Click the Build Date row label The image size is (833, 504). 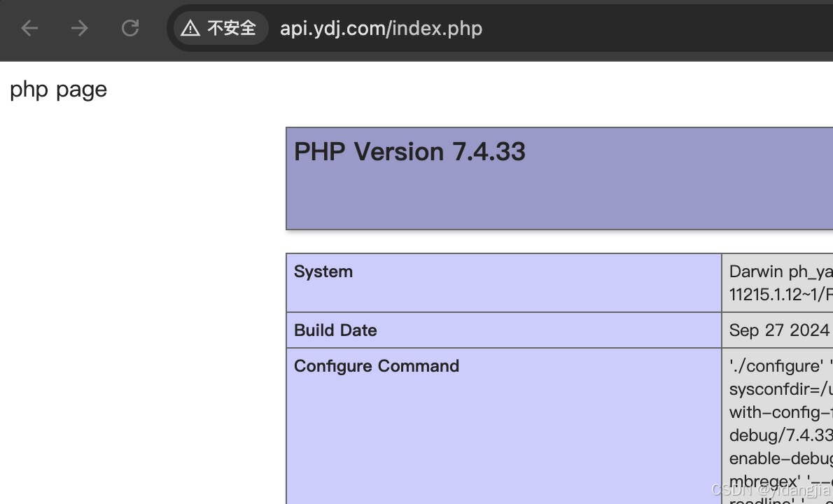(x=335, y=330)
